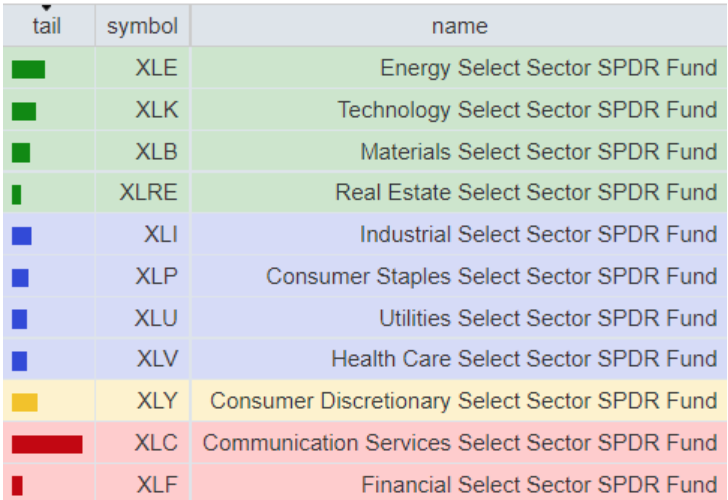The height and width of the screenshot is (500, 728).
Task: Click Technology Select Sector SPDR Fund name
Action: tap(527, 110)
